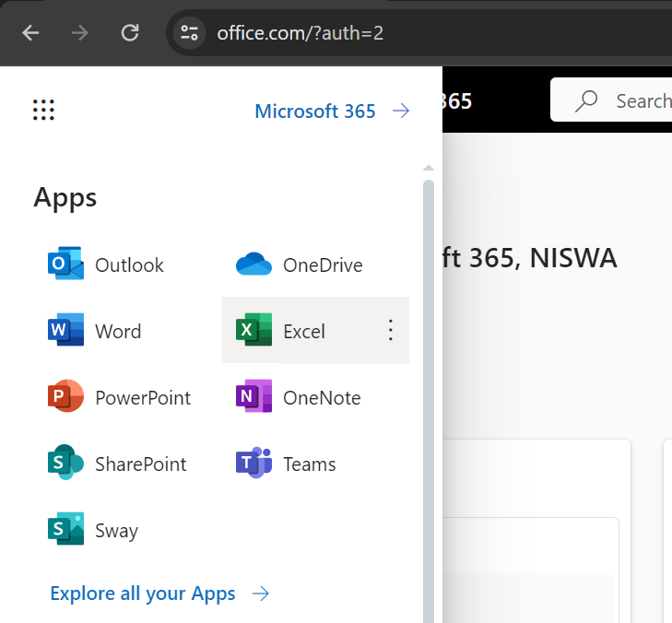This screenshot has width=672, height=623.
Task: Click the Excel label
Action: (304, 332)
